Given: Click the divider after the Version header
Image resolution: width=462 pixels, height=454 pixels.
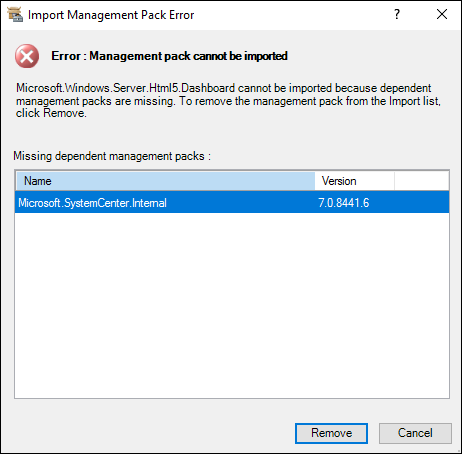Looking at the screenshot, I should (395, 181).
